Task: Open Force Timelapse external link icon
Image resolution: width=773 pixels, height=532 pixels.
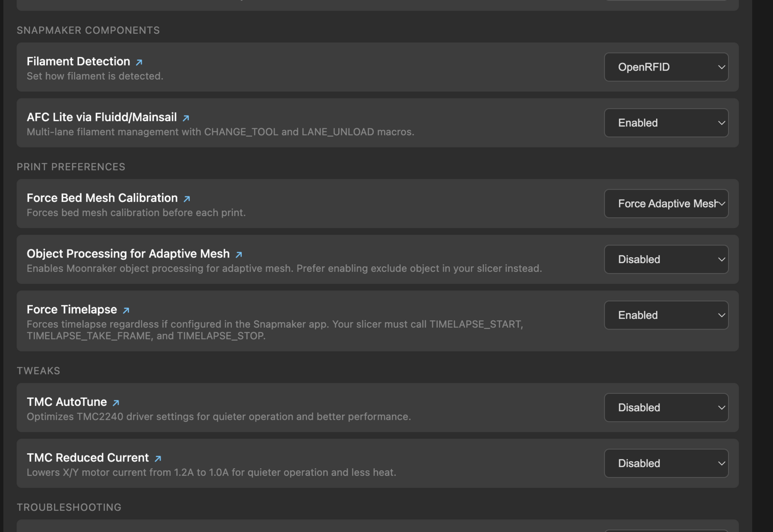Action: [126, 310]
